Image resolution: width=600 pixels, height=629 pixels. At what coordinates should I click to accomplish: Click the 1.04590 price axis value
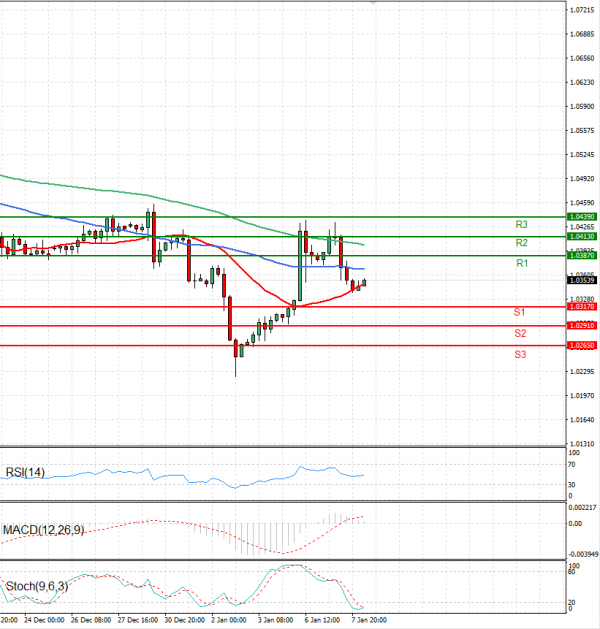[582, 203]
